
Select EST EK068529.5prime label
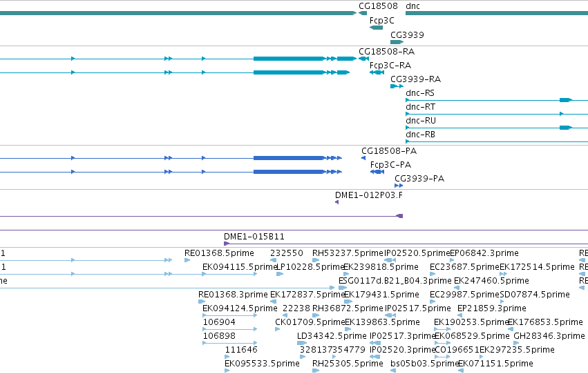point(472,337)
